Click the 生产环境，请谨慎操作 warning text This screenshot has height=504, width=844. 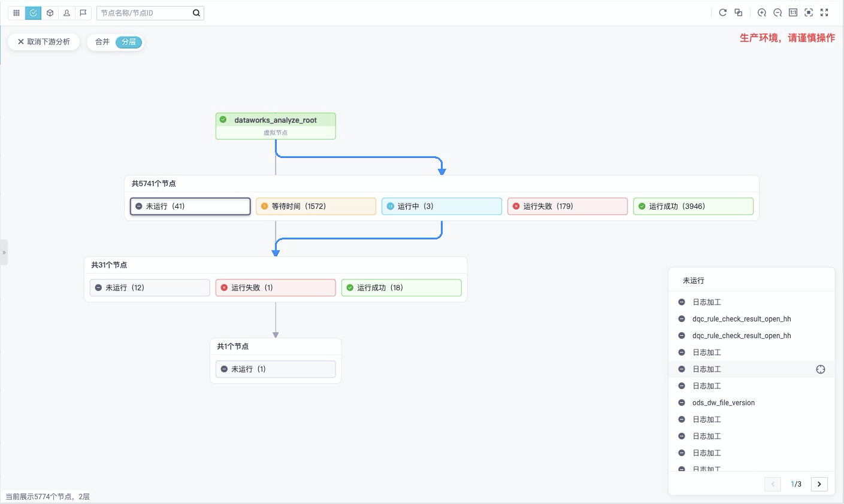787,38
